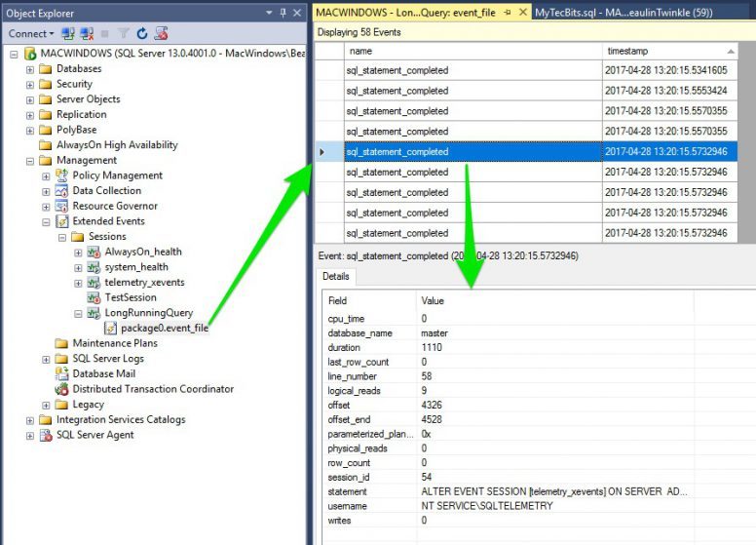
Task: Collapse the Sessions folder
Action: 62,238
